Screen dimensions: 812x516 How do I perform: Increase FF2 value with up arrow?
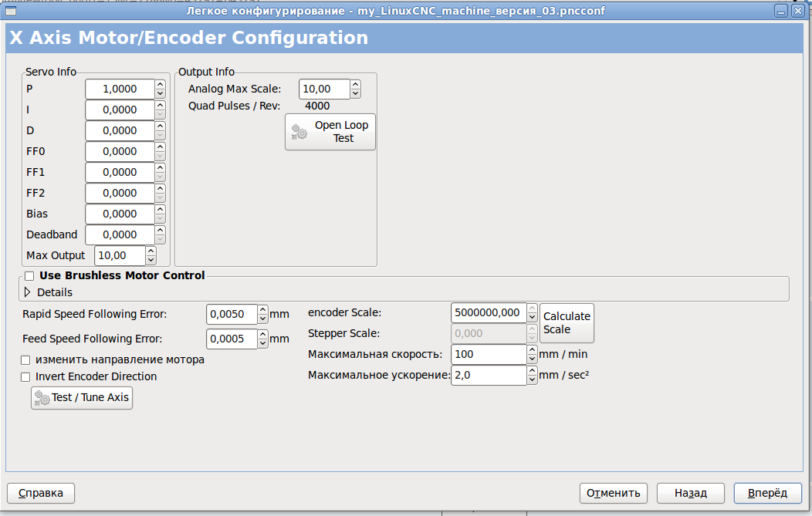point(160,188)
